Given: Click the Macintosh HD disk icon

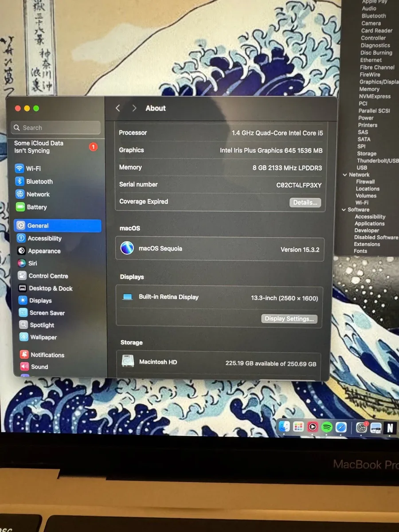Looking at the screenshot, I should point(128,361).
